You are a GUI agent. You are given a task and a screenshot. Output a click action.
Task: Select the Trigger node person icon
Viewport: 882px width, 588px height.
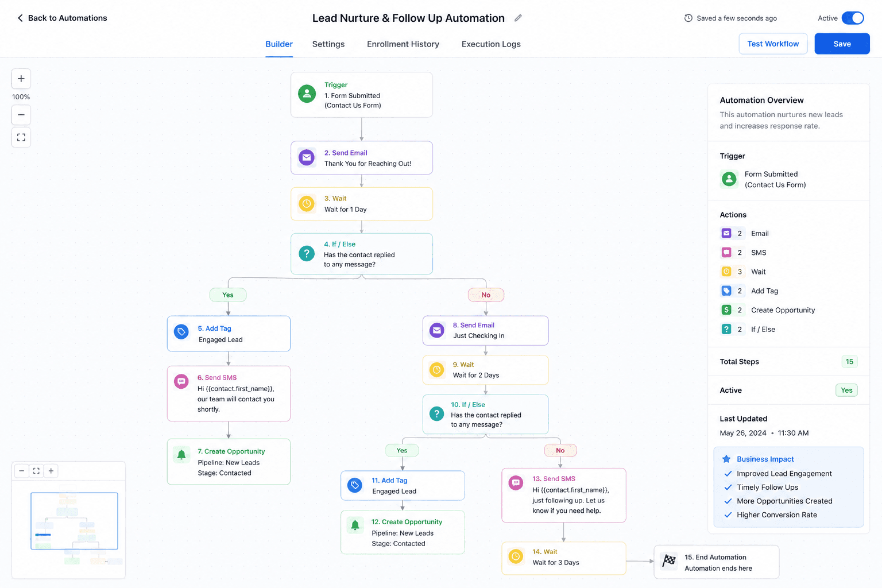307,94
